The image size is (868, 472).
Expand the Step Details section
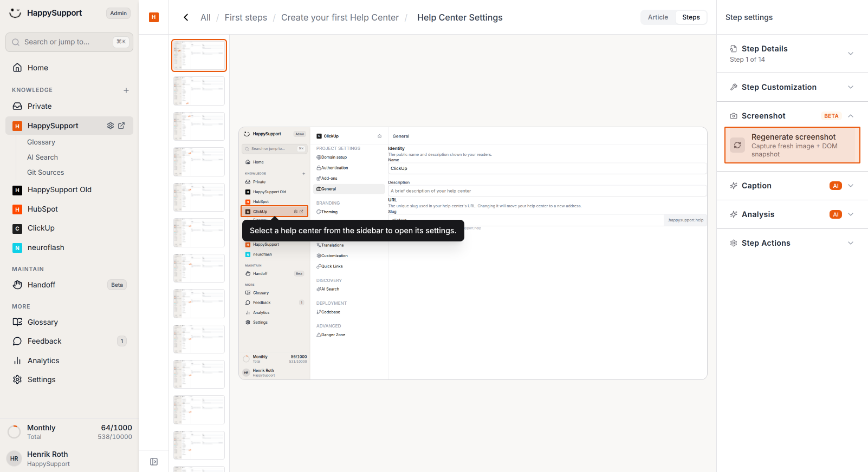point(851,54)
